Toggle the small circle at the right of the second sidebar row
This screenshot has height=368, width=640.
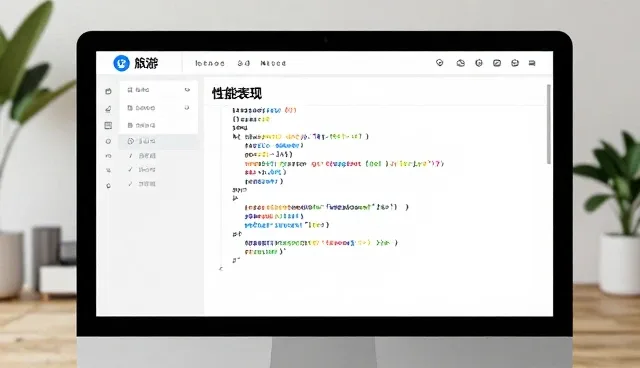187,108
